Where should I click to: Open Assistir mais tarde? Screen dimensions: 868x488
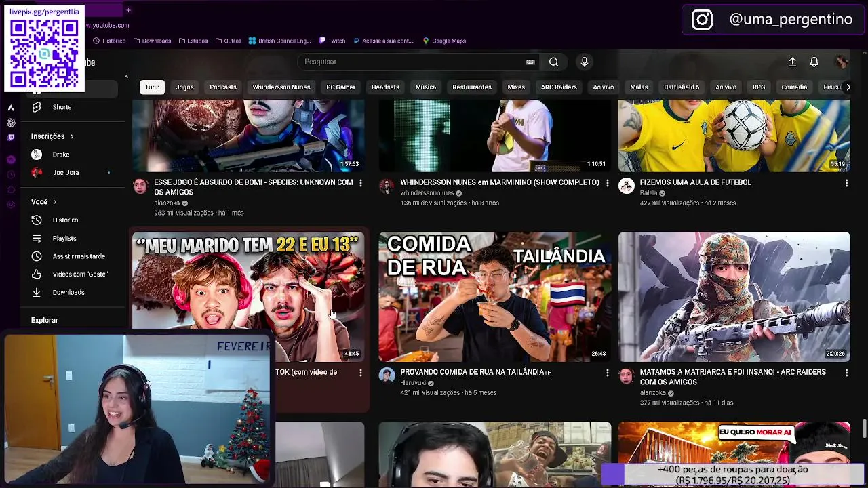78,256
